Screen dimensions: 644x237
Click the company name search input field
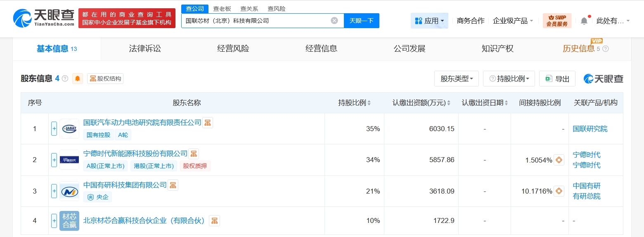click(x=256, y=21)
